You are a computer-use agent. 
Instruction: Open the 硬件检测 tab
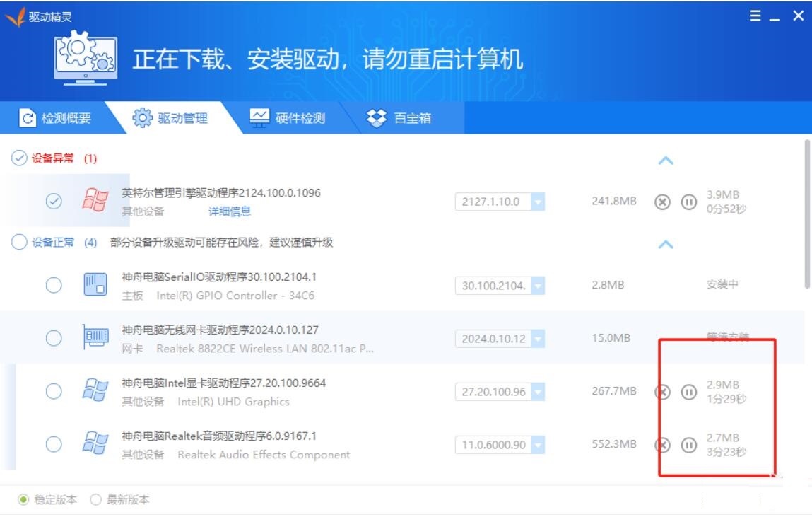(288, 118)
